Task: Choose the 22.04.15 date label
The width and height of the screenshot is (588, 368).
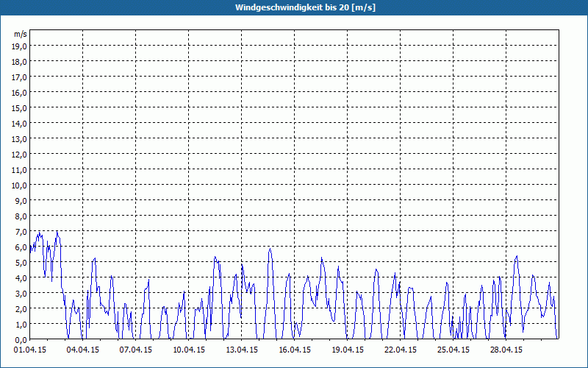Action: coord(401,350)
